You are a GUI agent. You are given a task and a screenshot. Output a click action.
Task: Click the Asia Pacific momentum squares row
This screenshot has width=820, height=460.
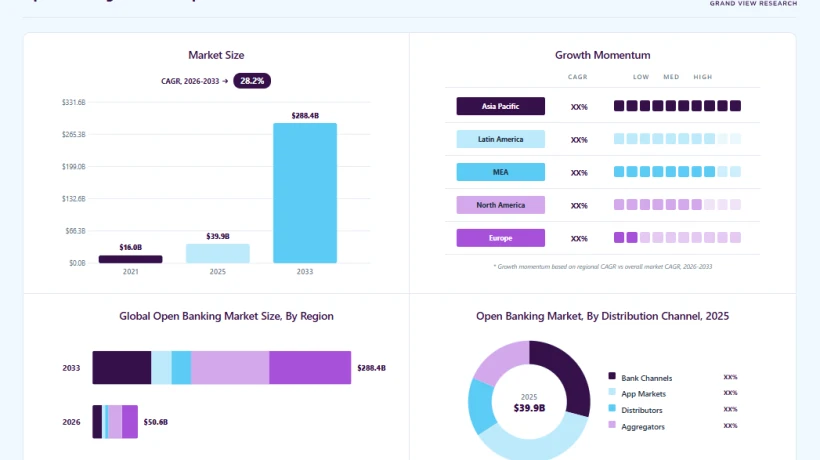coord(677,106)
